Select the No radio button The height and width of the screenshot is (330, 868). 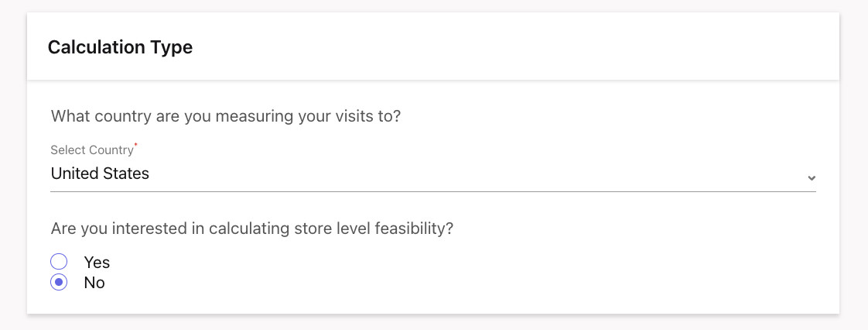pos(59,283)
